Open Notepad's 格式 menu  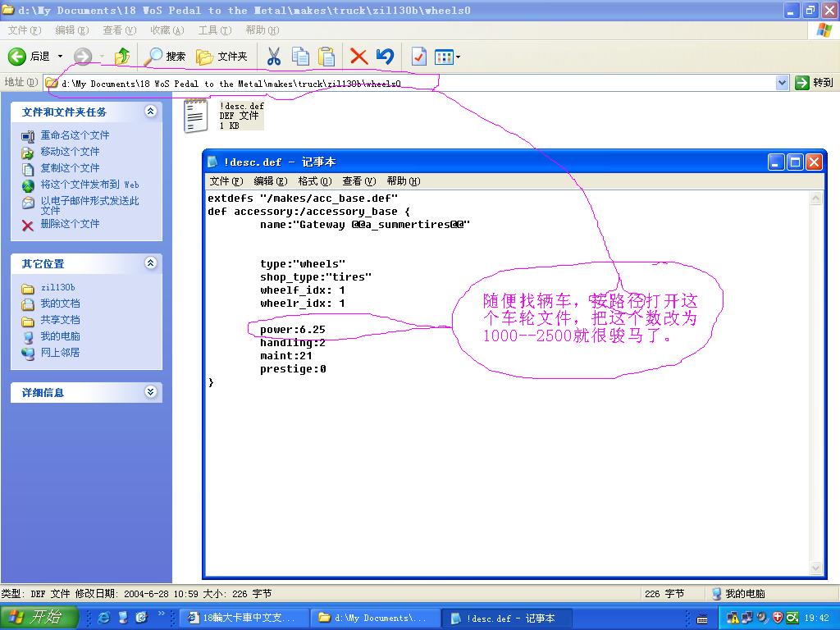point(314,180)
